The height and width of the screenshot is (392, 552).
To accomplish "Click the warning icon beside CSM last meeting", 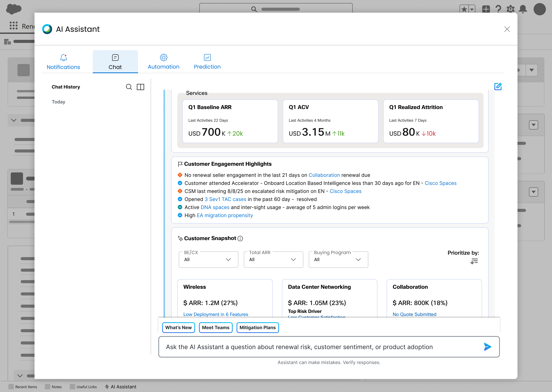I will click(x=180, y=191).
